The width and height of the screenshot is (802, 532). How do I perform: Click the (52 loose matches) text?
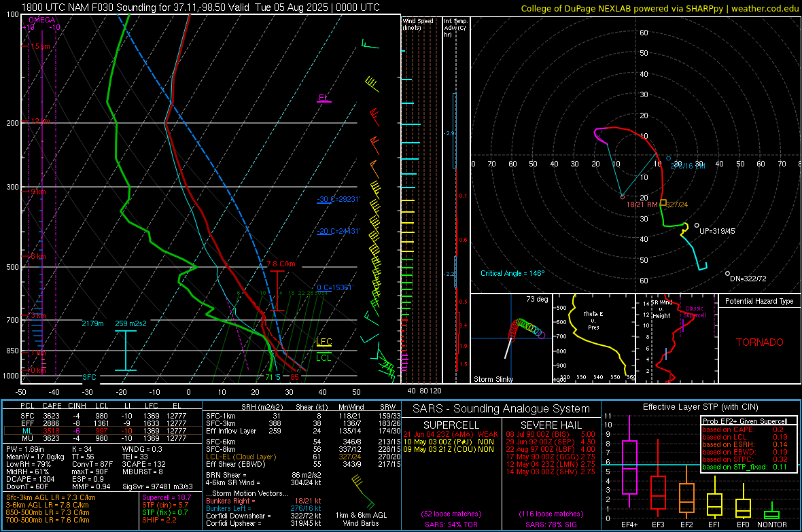[451, 514]
